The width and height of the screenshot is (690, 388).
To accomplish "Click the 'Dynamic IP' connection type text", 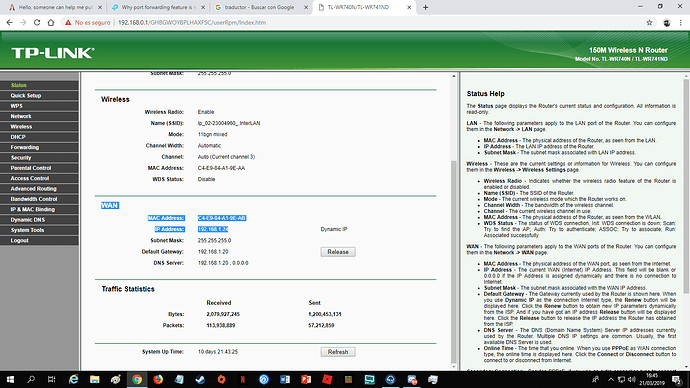I will pyautogui.click(x=334, y=229).
